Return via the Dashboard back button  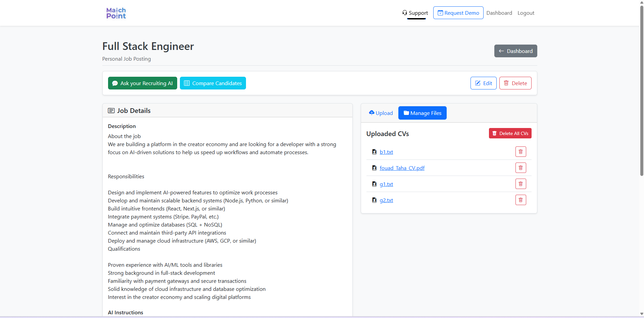[515, 51]
